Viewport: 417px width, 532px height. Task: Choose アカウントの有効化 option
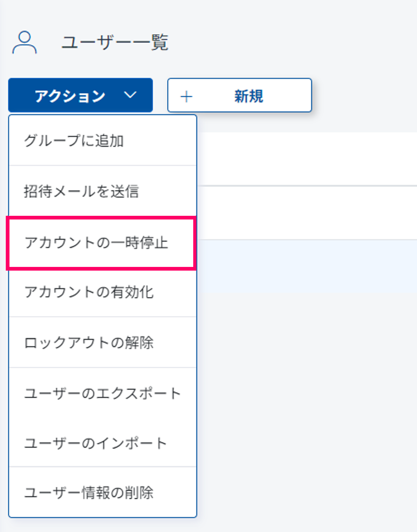point(89,292)
